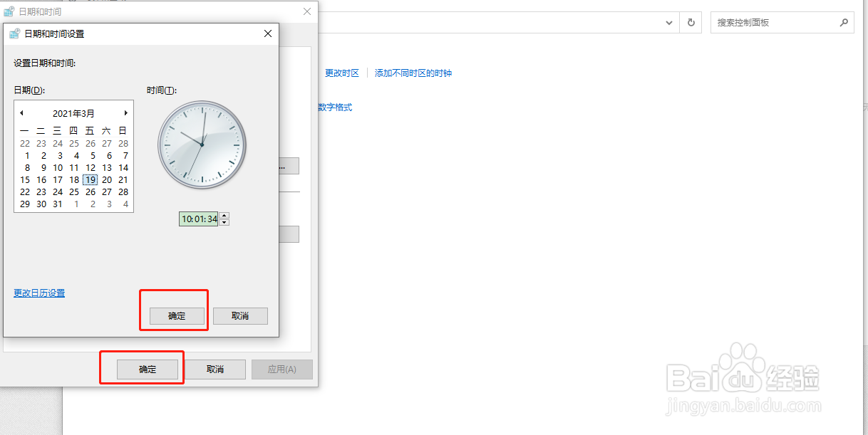The image size is (868, 435).
Task: Select date 25 in the March calendar
Action: point(73,192)
